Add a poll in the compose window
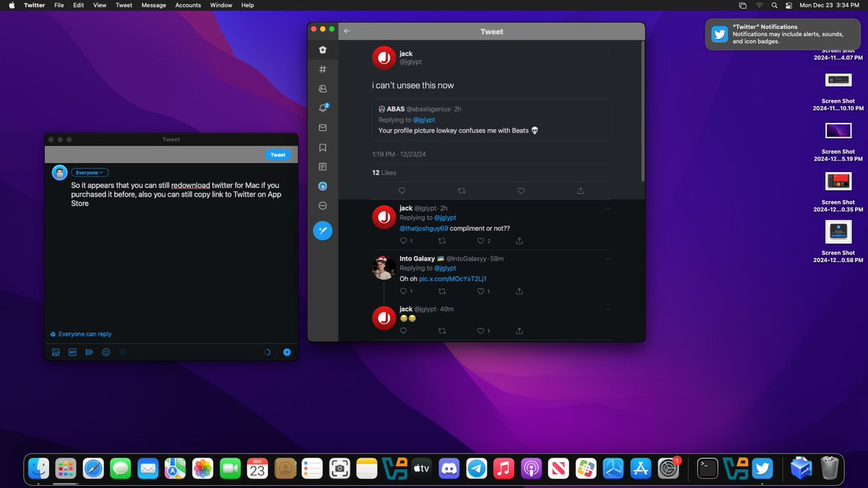The height and width of the screenshot is (488, 868). pos(89,352)
